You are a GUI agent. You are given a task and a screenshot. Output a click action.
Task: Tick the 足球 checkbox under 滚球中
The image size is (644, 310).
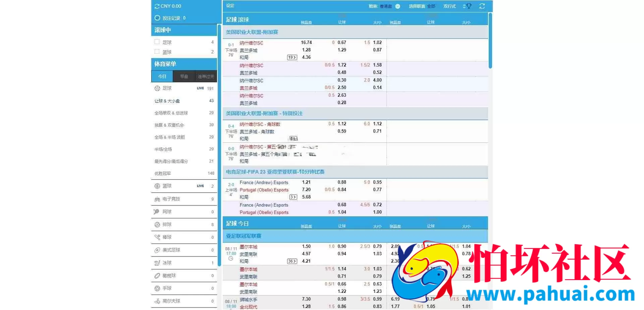(x=157, y=42)
